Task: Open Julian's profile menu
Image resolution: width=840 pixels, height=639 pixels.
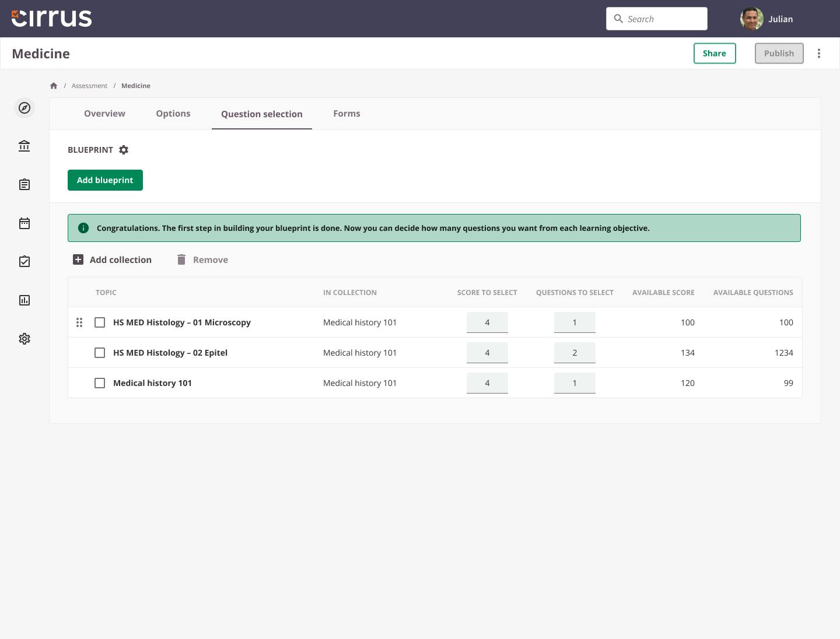Action: click(x=766, y=19)
